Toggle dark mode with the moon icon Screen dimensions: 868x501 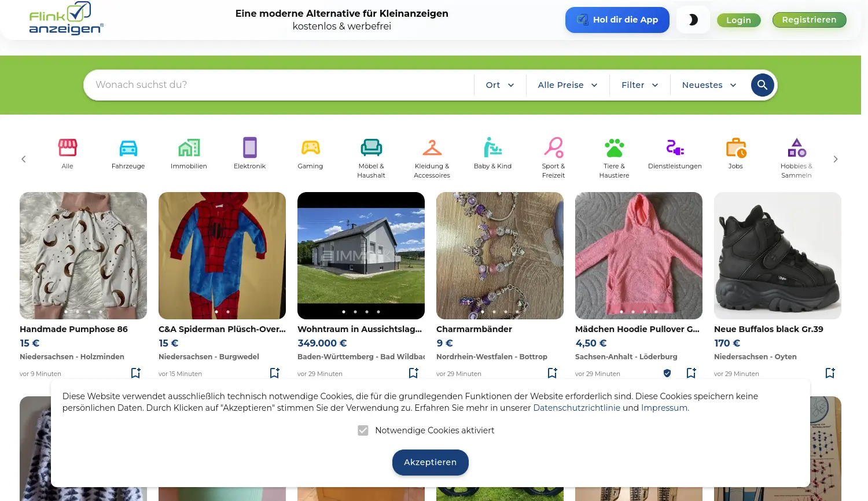click(x=693, y=20)
